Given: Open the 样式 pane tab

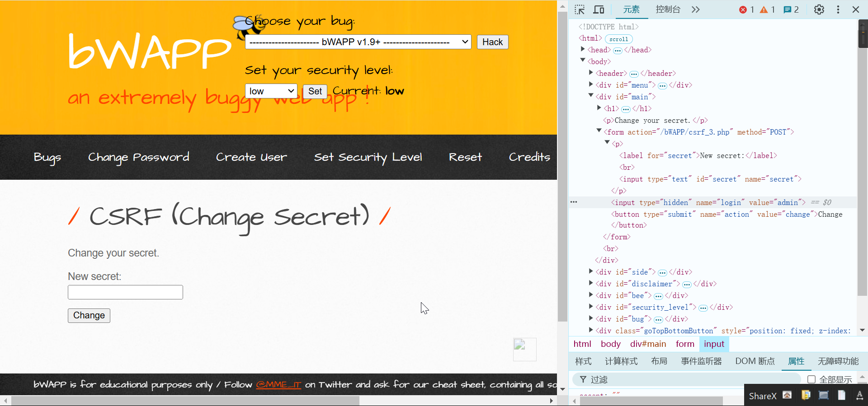Looking at the screenshot, I should click(583, 361).
